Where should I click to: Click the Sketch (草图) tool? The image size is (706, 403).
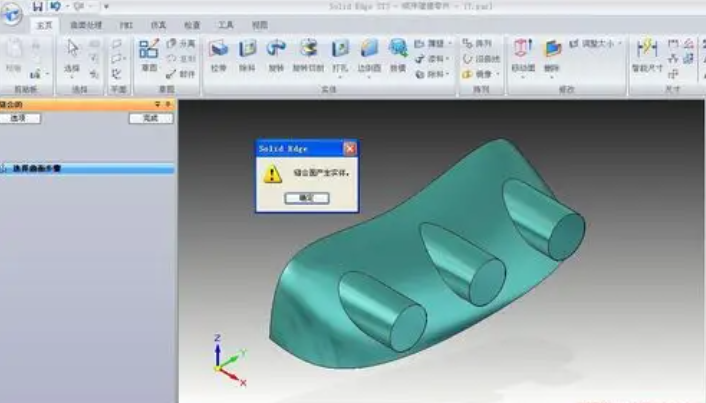[149, 54]
